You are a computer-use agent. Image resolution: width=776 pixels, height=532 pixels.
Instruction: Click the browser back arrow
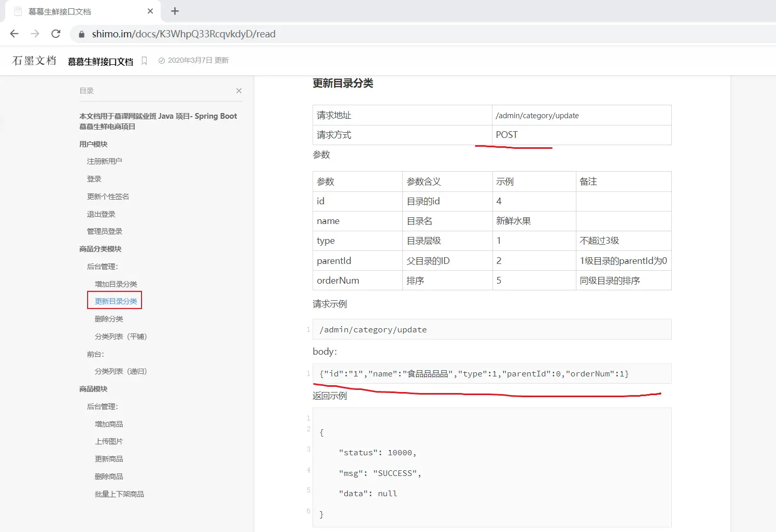point(15,34)
